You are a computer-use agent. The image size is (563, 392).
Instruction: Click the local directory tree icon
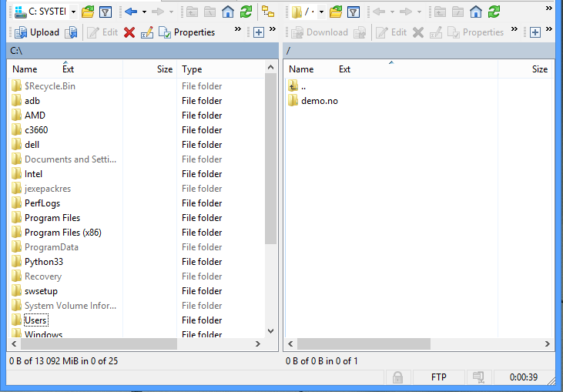(x=268, y=12)
